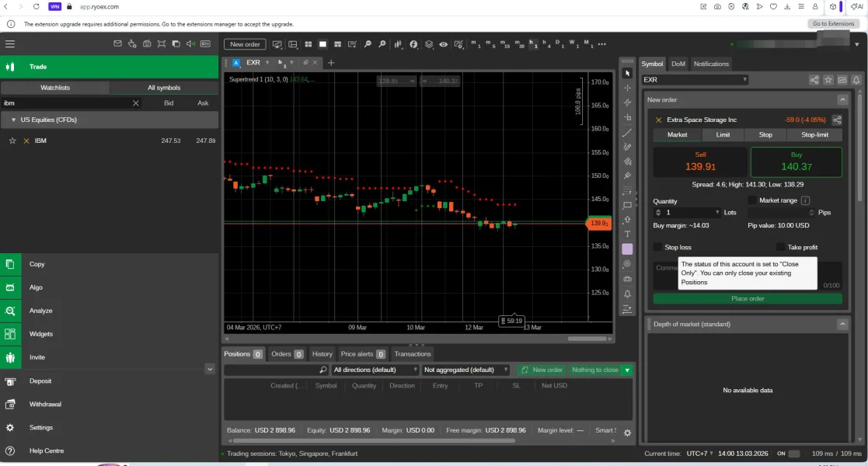The height and width of the screenshot is (466, 868).
Task: Switch to the Stop-limit order tab
Action: click(x=814, y=134)
